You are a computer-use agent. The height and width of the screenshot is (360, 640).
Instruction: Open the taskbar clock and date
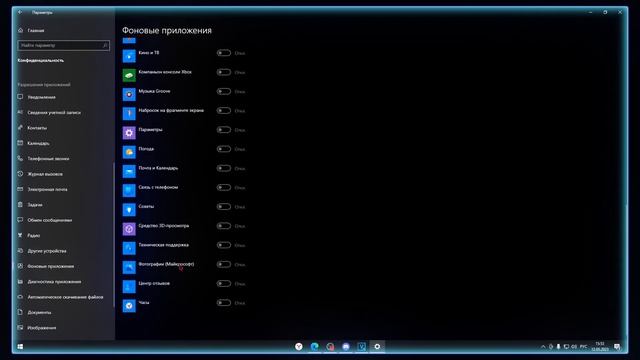pos(600,347)
